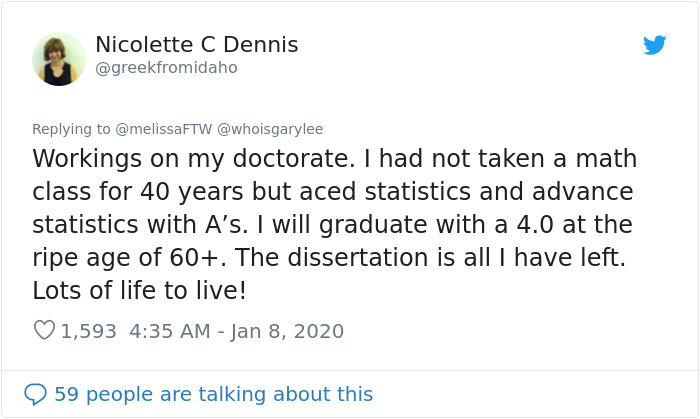Image resolution: width=700 pixels, height=419 pixels.
Task: Open the 4:35 AM timestamp
Action: pos(170,331)
